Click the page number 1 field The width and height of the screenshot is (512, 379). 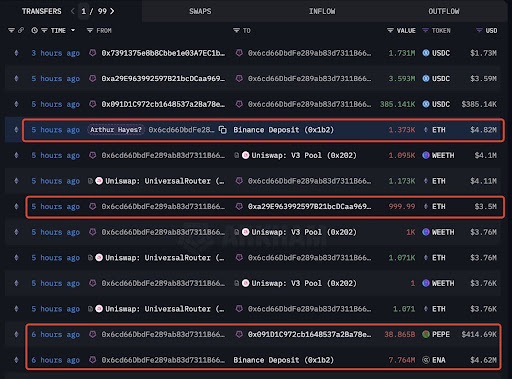click(x=84, y=11)
